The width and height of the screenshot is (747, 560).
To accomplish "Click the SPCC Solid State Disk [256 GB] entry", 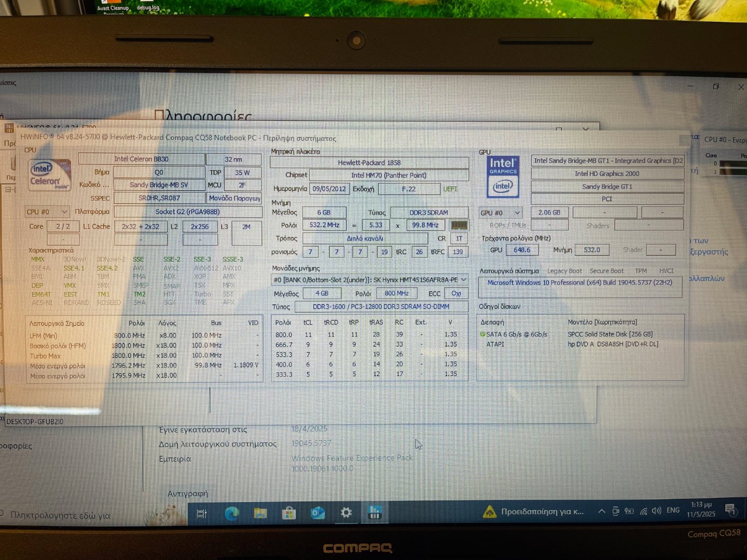I will click(610, 334).
